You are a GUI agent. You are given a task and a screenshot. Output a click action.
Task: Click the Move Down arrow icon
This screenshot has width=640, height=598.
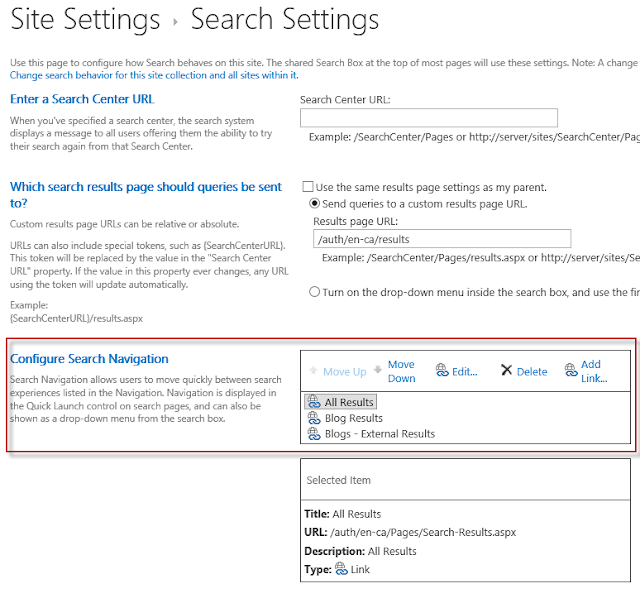[378, 369]
